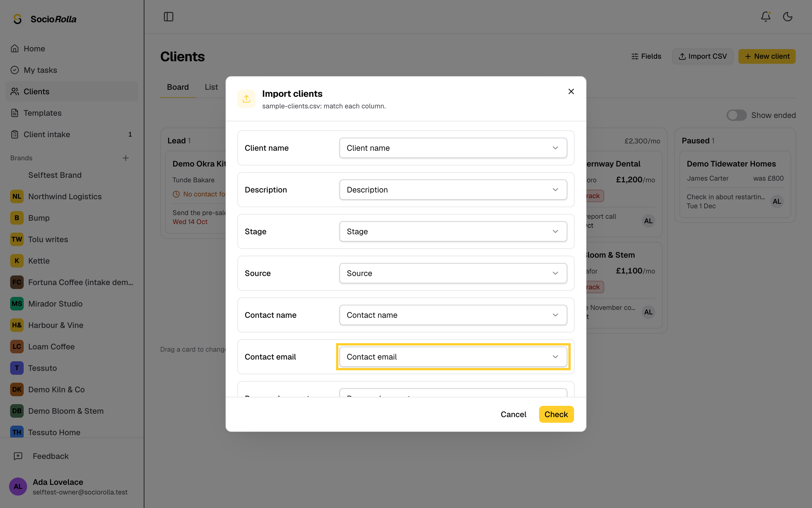Click the Harbour & Vine H& badge
812x508 pixels.
17,325
